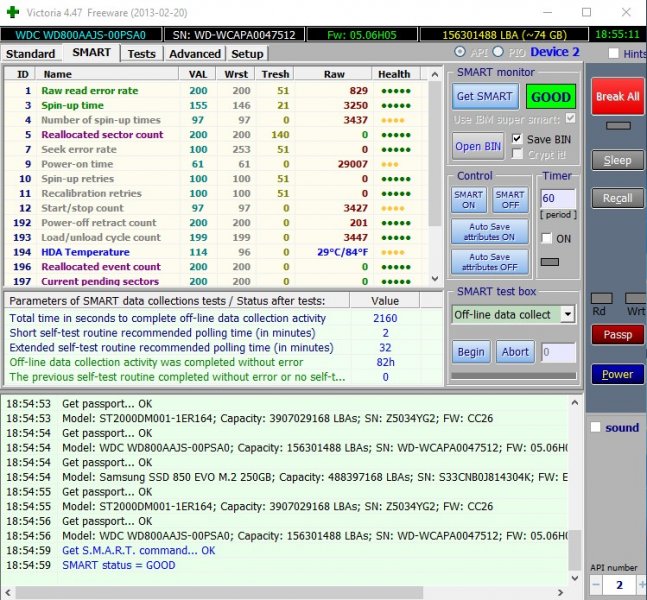This screenshot has height=600, width=647.
Task: Click the firmware Fw: 05.06H05 field
Action: click(361, 35)
